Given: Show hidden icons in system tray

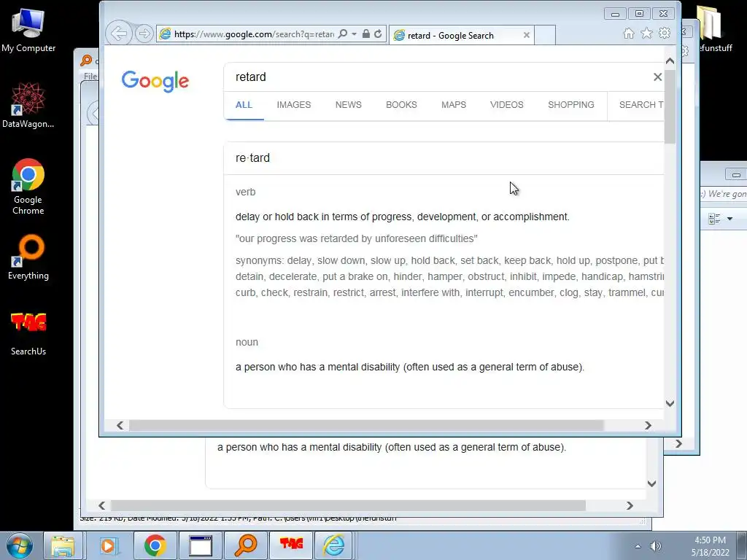Looking at the screenshot, I should click(x=638, y=546).
